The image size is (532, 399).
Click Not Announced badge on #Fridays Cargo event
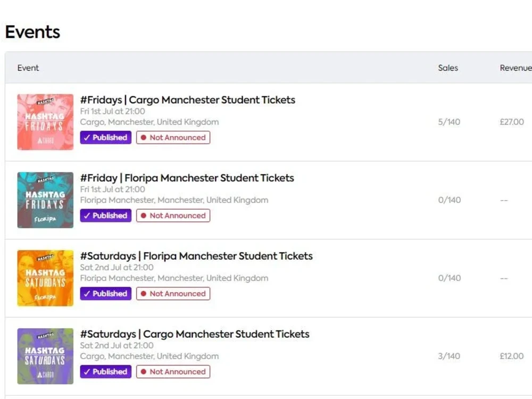point(173,137)
